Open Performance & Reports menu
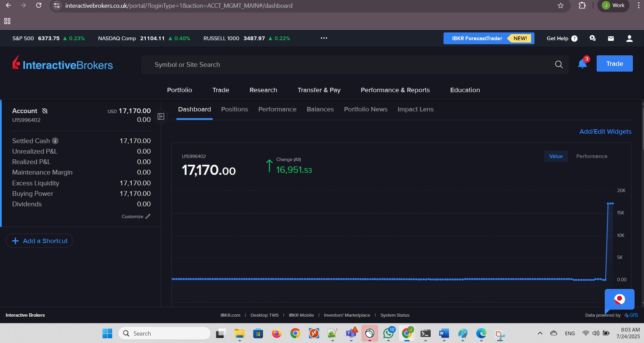This screenshot has width=644, height=343. coord(395,90)
